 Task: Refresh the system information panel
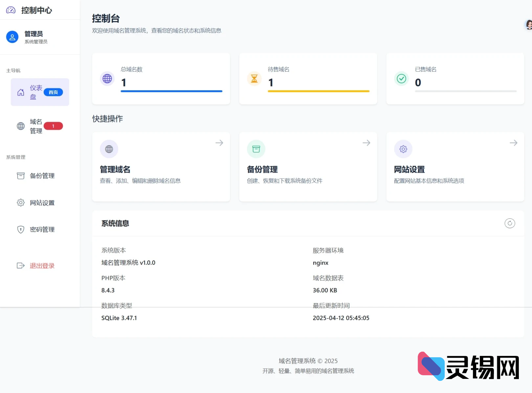[509, 223]
